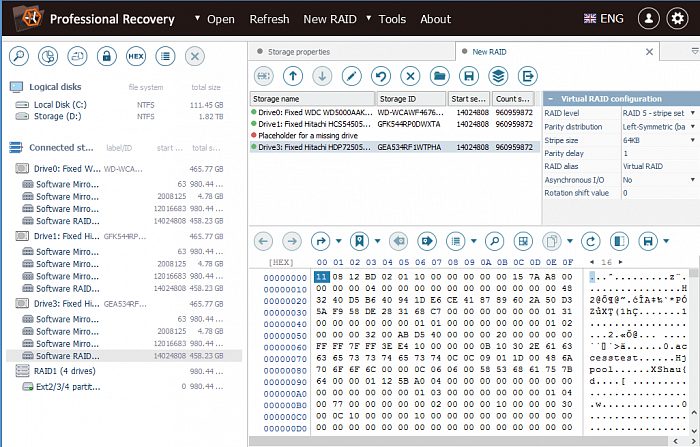The height and width of the screenshot is (447, 700).
Task: Click Refresh in the top menu
Action: 269,19
